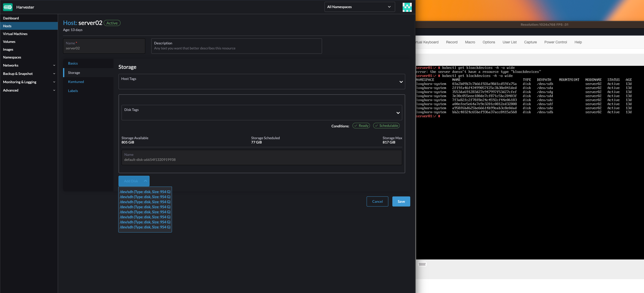
Task: Save the server02 host configuration
Action: point(401,201)
